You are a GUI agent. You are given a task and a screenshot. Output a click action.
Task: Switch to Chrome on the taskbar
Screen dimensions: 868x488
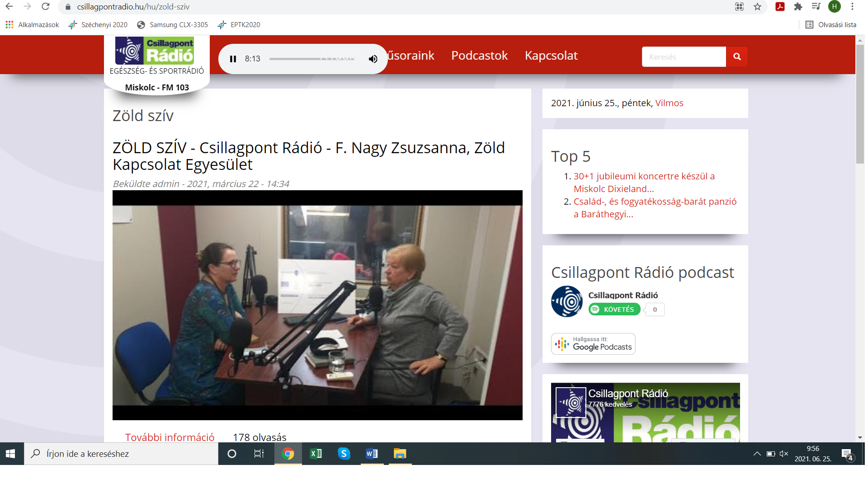[288, 454]
